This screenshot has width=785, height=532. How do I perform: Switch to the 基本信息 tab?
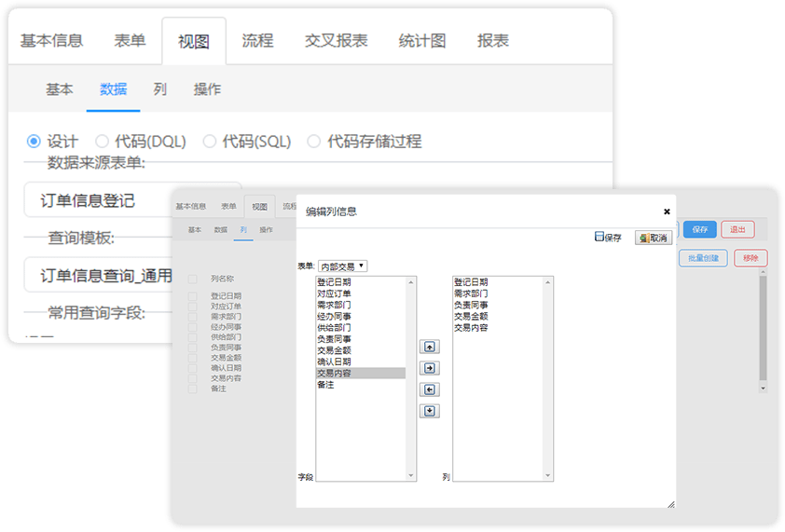51,41
